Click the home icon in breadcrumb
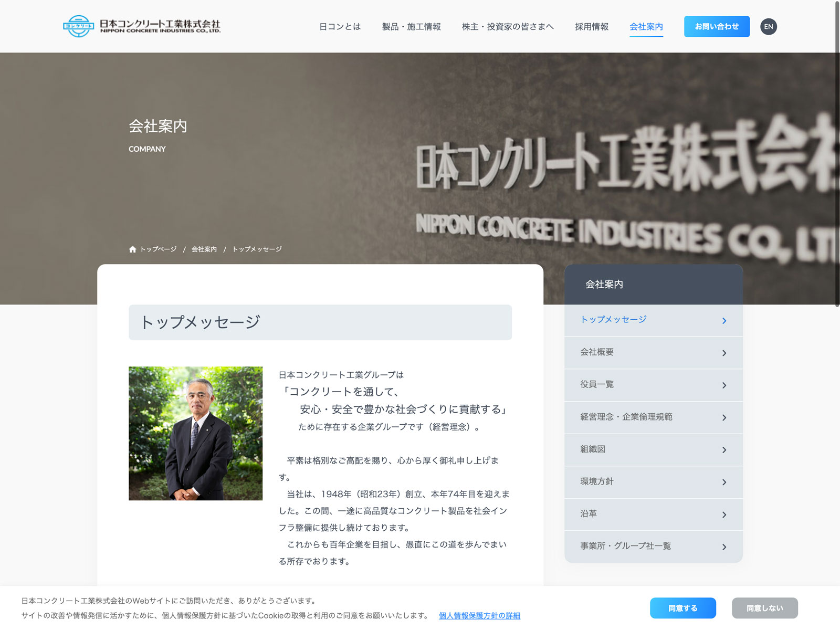The height and width of the screenshot is (630, 840). point(132,249)
